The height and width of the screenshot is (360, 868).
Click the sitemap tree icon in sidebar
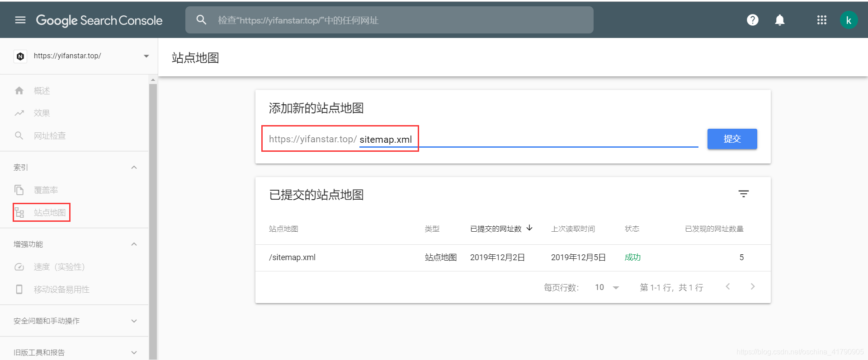point(19,212)
